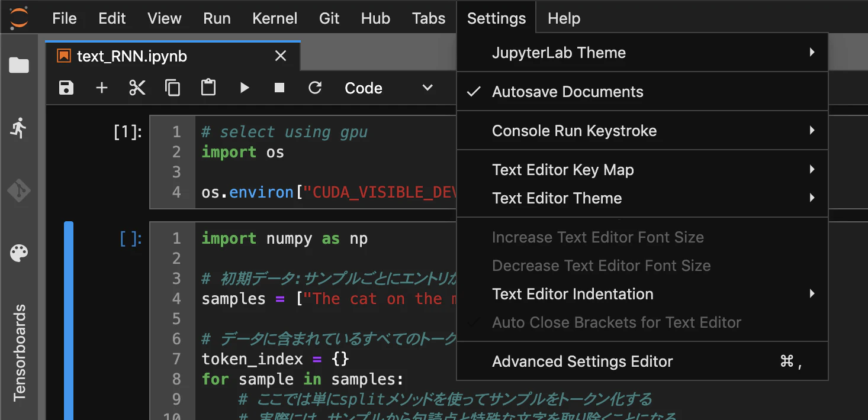Open the Hub menu
Image resolution: width=868 pixels, height=420 pixels.
375,18
